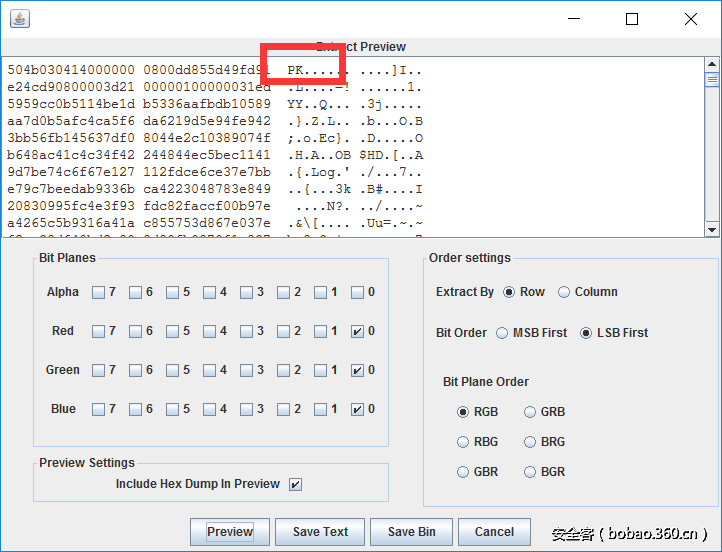
Task: Click the preview scrollbar down arrow
Action: 712,229
